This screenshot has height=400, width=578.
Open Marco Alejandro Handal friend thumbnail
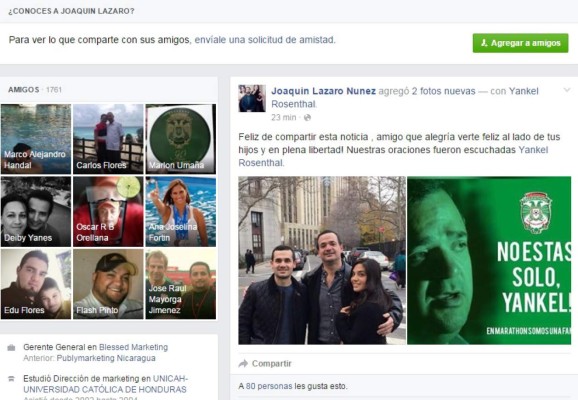tap(36, 139)
